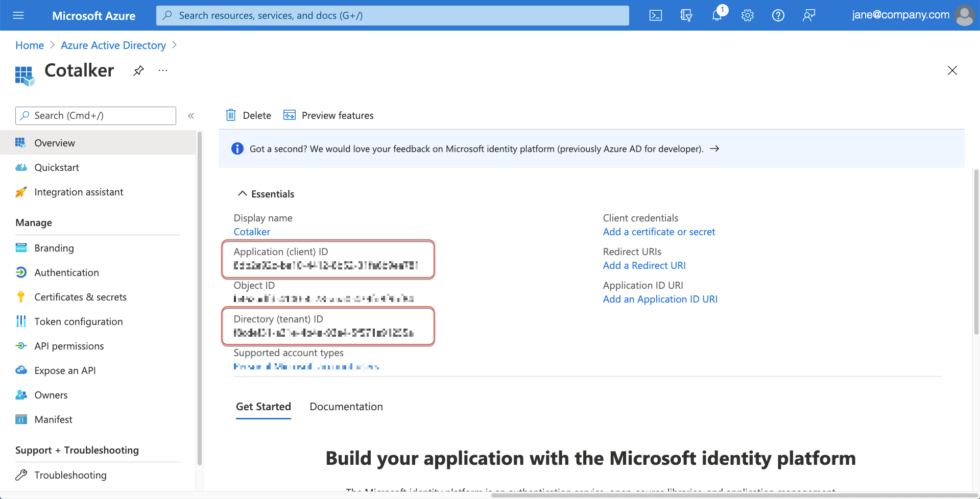Click Add a Redirect URI
Image resolution: width=980 pixels, height=499 pixels.
coord(644,265)
